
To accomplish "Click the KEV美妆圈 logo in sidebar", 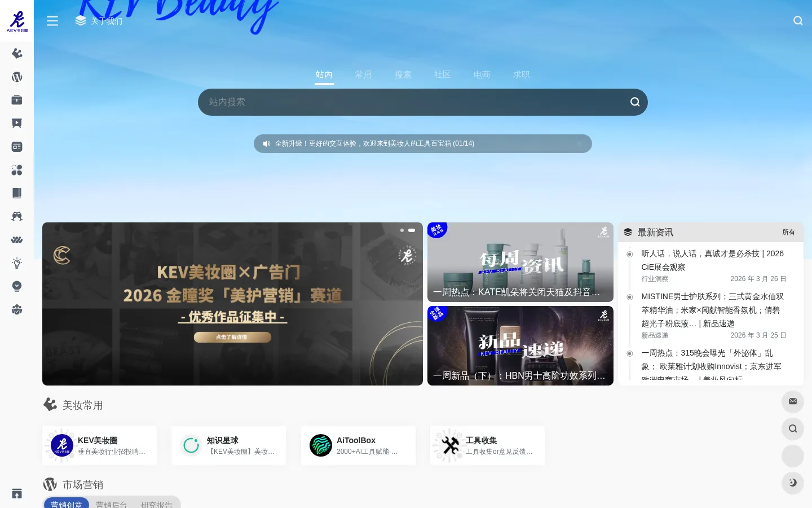I will (17, 21).
